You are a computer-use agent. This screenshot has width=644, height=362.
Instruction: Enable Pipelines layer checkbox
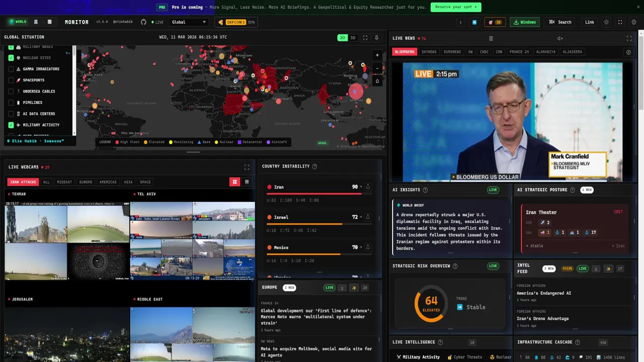(11, 103)
